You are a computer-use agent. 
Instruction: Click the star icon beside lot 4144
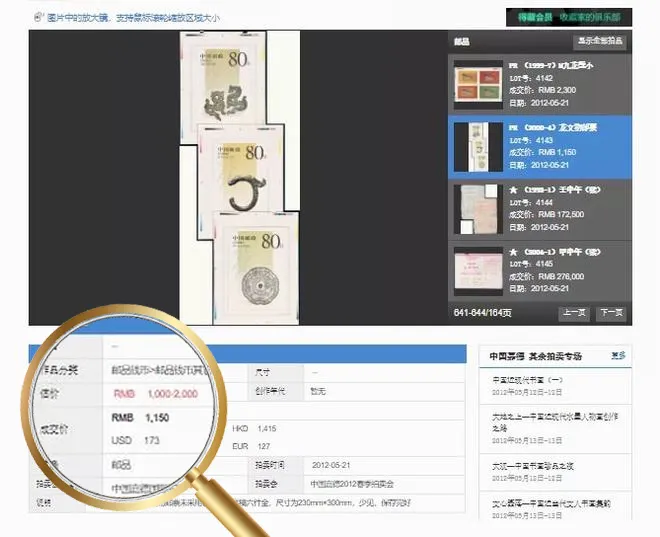[513, 190]
